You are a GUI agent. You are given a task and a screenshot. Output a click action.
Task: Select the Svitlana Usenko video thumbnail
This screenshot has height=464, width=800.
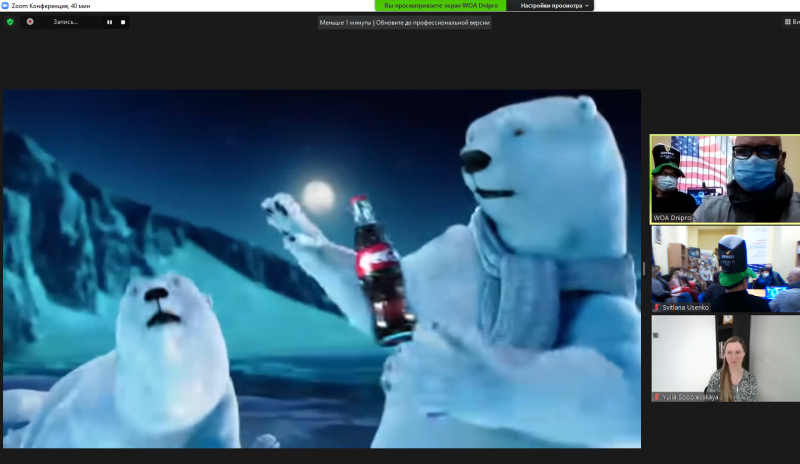(x=726, y=269)
